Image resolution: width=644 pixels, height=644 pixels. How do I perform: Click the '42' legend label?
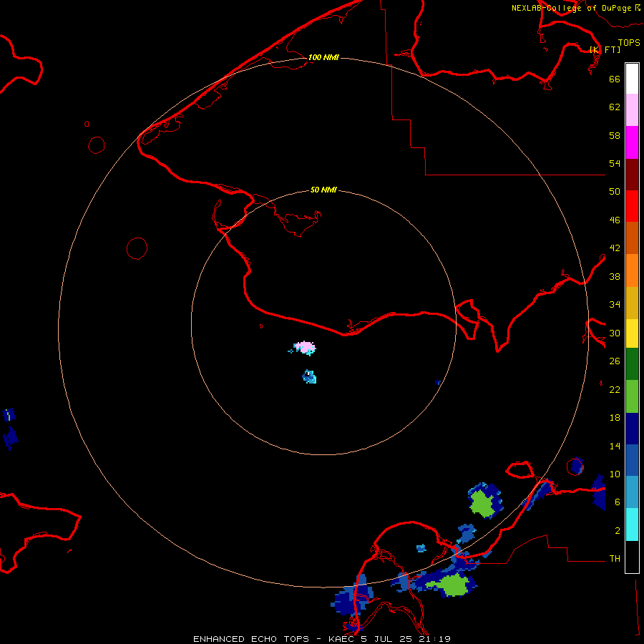click(x=615, y=248)
